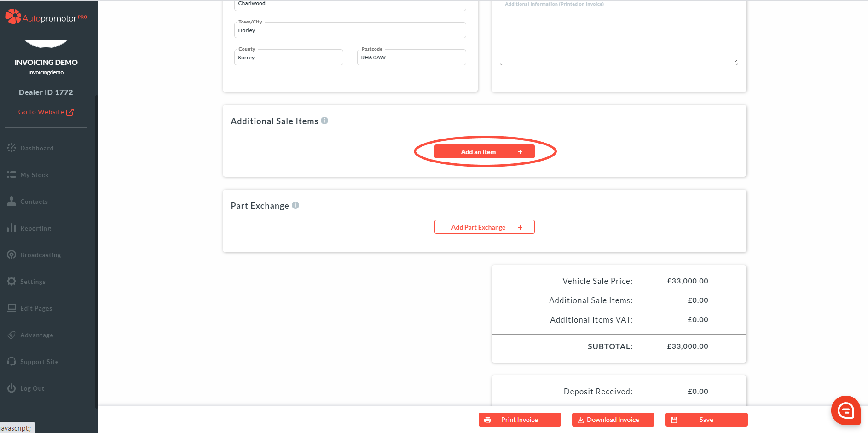Open the live chat widget icon

[845, 410]
